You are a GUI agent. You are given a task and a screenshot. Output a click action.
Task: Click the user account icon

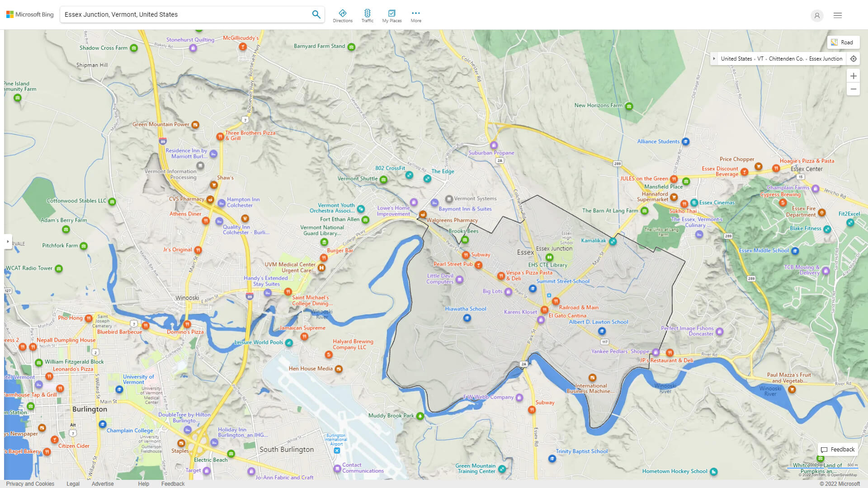tap(817, 16)
